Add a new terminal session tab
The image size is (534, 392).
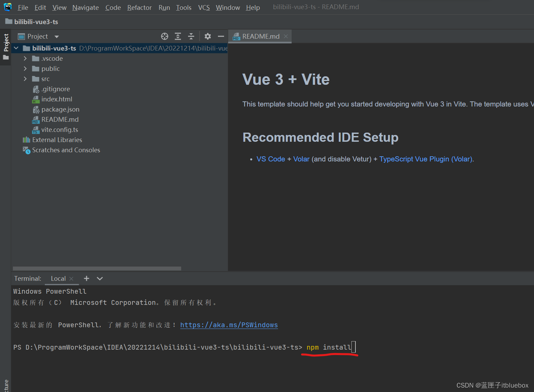click(87, 278)
